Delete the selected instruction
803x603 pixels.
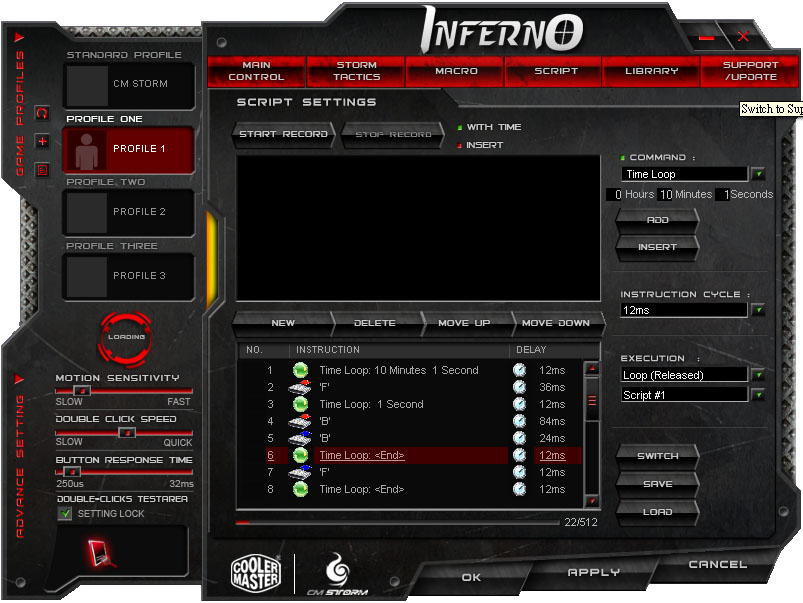[374, 323]
